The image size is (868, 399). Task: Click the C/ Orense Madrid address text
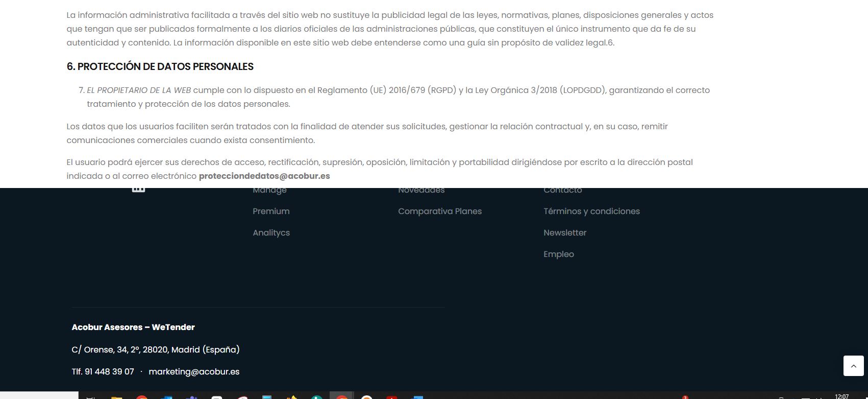156,349
